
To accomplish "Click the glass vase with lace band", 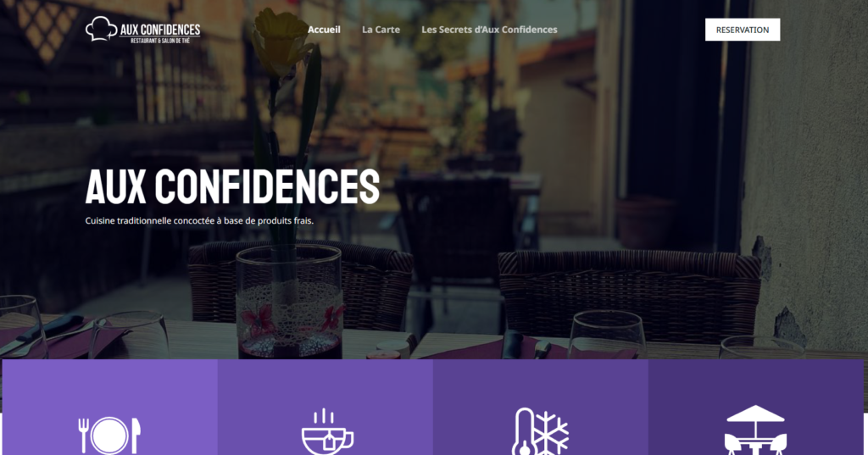I will click(290, 302).
